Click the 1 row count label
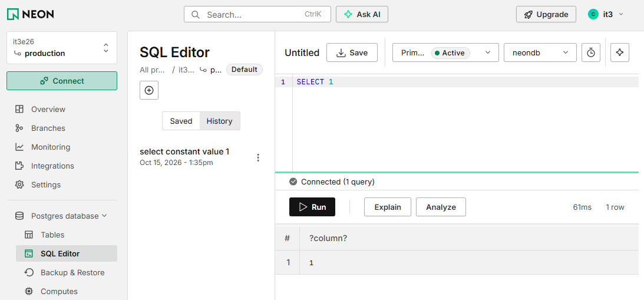The image size is (644, 300). [x=615, y=207]
